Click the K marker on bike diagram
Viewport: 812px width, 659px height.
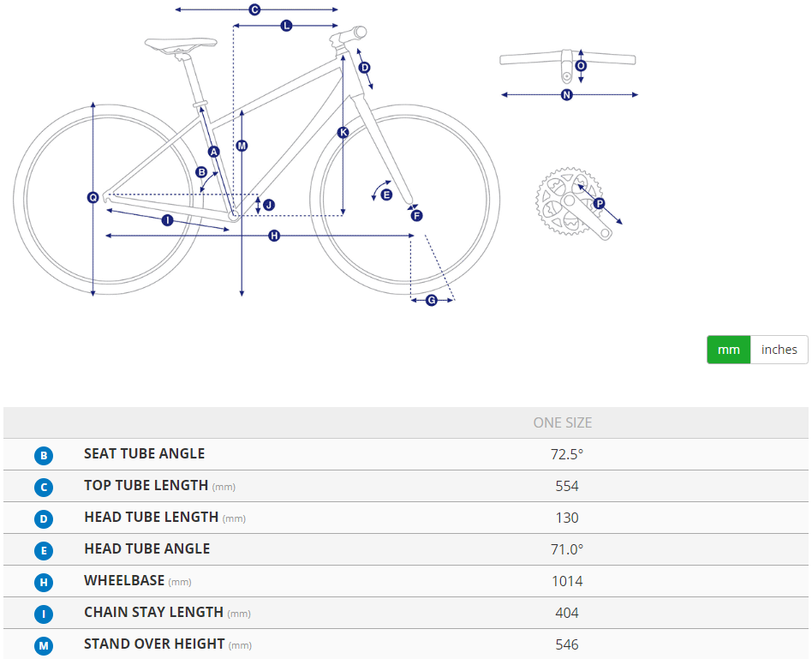(x=343, y=132)
